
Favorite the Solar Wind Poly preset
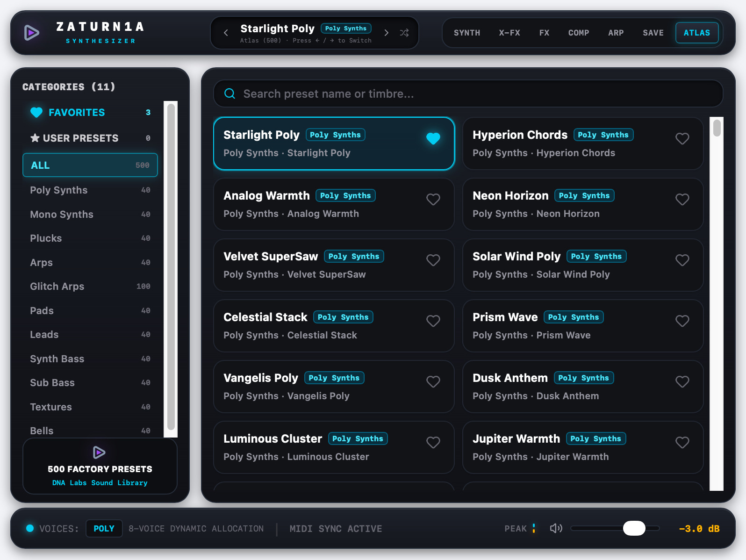(x=682, y=260)
